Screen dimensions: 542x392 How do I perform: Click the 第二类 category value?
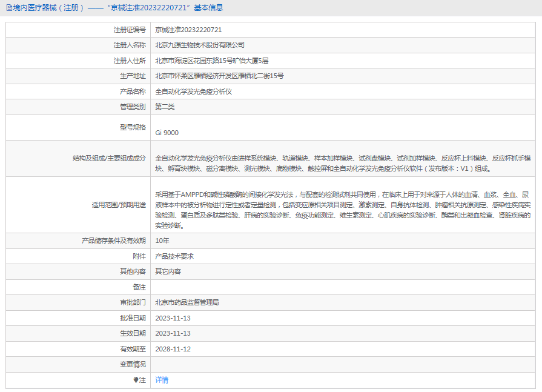[x=165, y=107]
